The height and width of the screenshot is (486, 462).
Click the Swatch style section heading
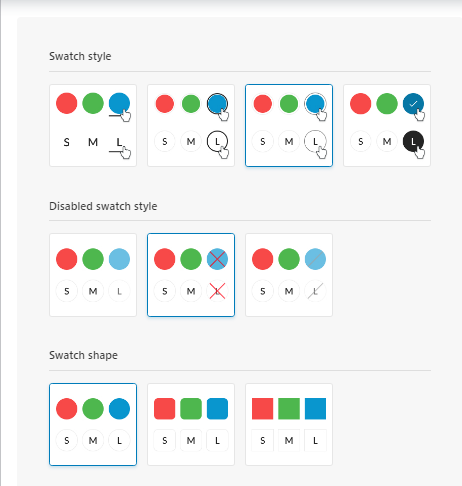80,56
